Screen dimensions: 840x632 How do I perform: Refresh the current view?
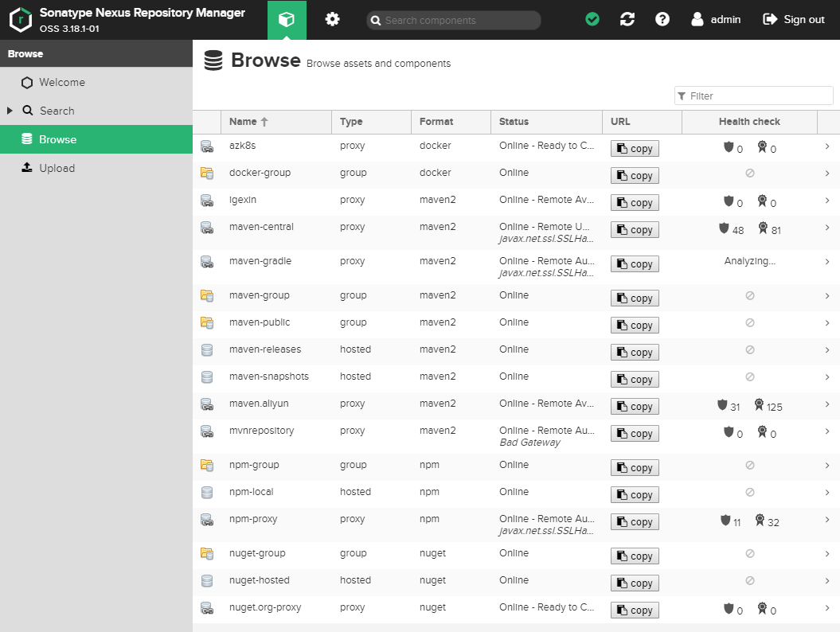tap(627, 19)
